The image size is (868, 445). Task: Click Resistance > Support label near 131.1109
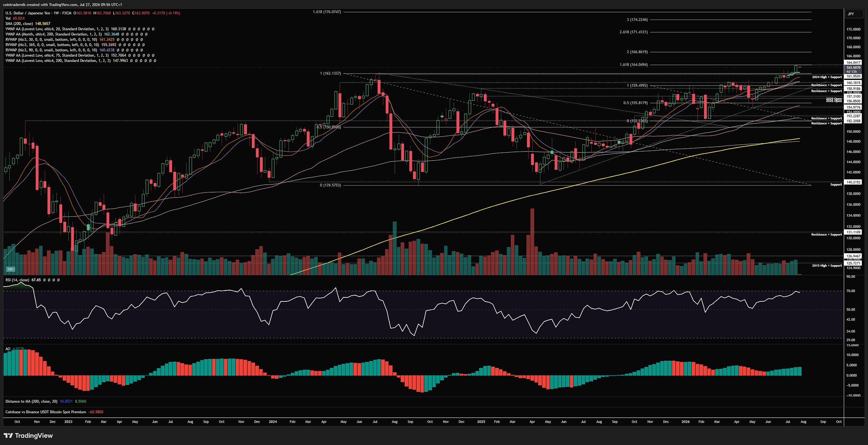point(826,234)
